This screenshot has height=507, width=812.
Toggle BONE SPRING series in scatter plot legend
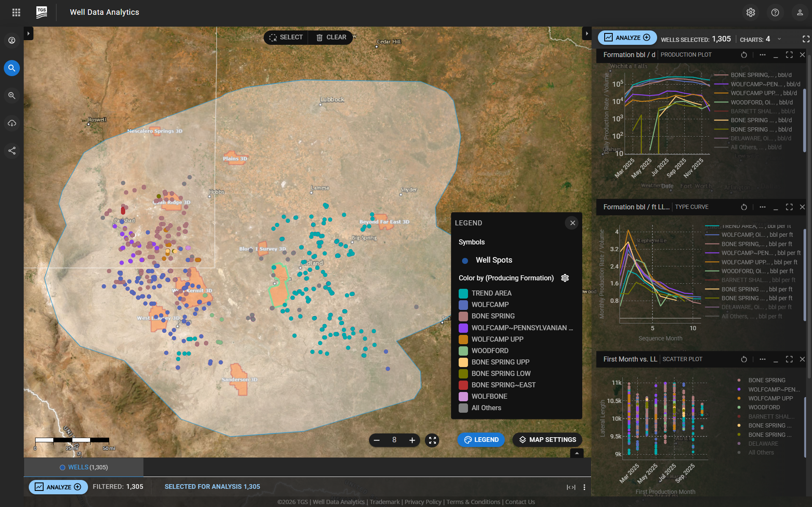766,380
